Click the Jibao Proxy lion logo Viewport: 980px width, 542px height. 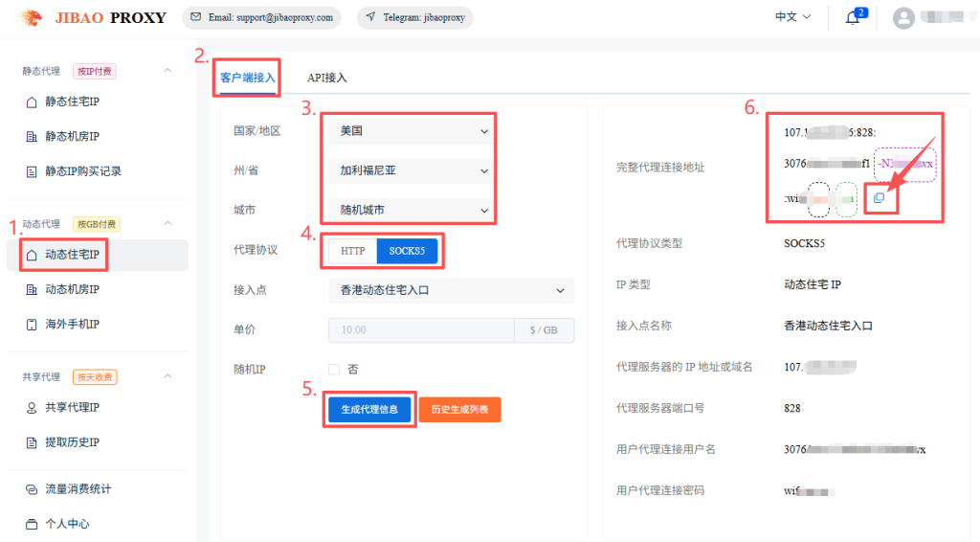coord(31,18)
